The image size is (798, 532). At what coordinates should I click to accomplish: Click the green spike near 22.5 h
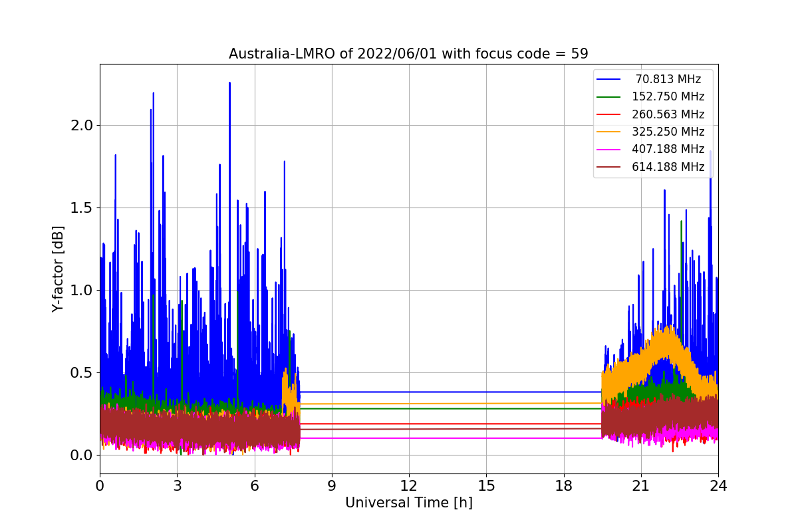tap(681, 223)
